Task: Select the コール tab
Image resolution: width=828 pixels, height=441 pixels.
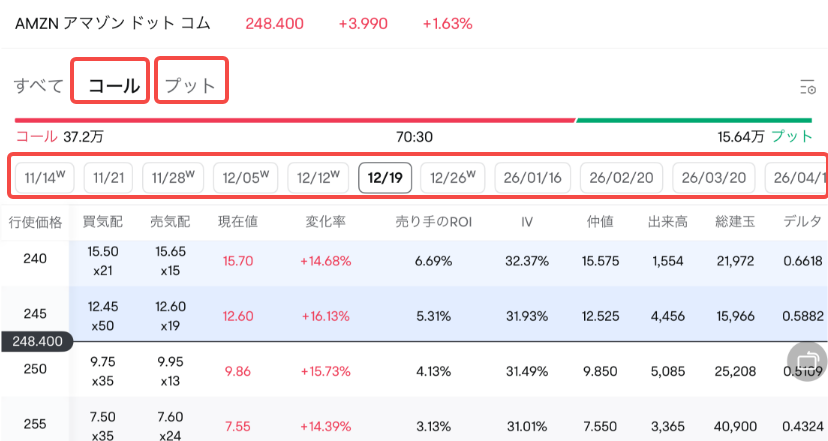Action: 114,86
